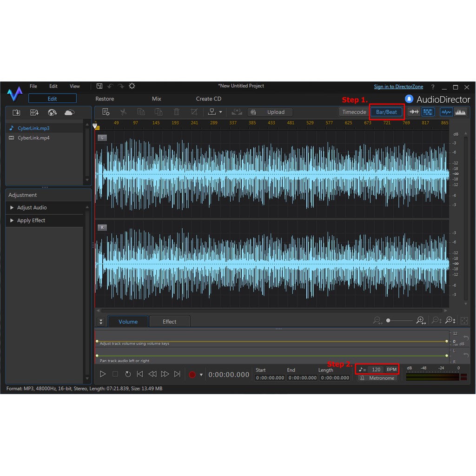476x476 pixels.
Task: Toggle the Bar/Beat ruler mode
Action: tap(386, 112)
